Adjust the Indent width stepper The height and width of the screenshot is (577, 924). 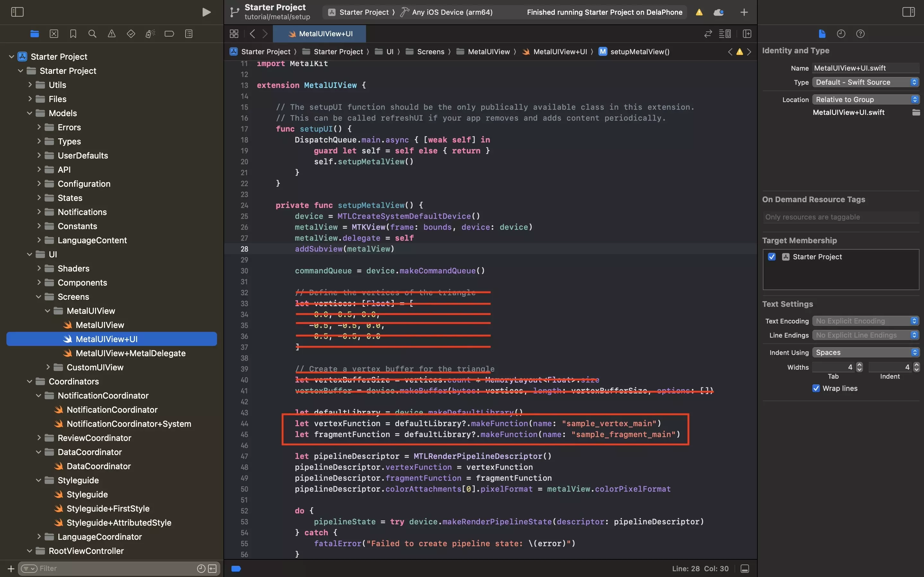(x=916, y=367)
